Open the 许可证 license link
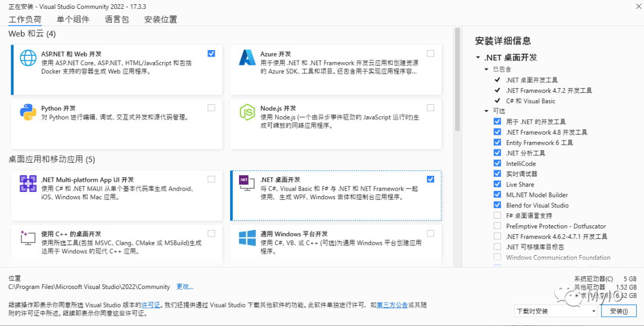The image size is (644, 326). click(x=151, y=305)
